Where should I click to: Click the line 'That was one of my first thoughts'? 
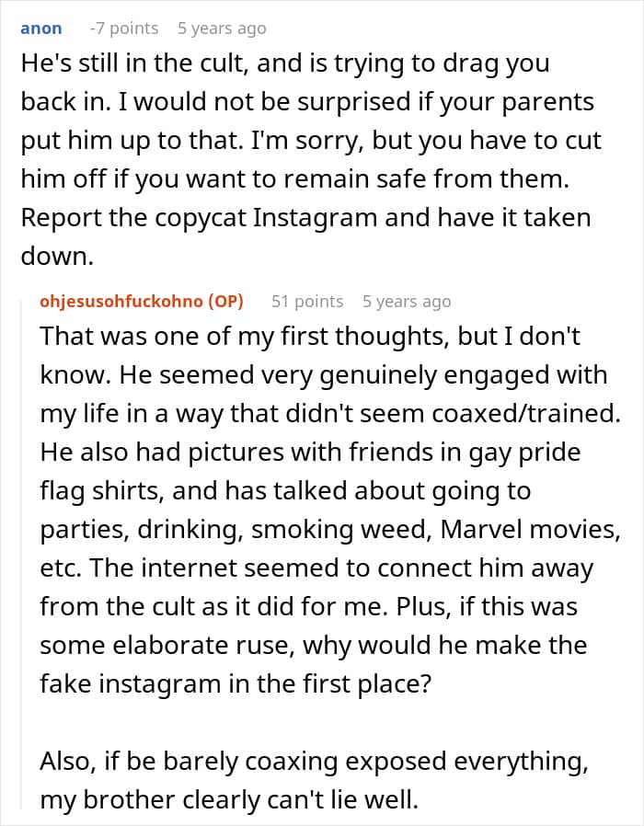(310, 336)
